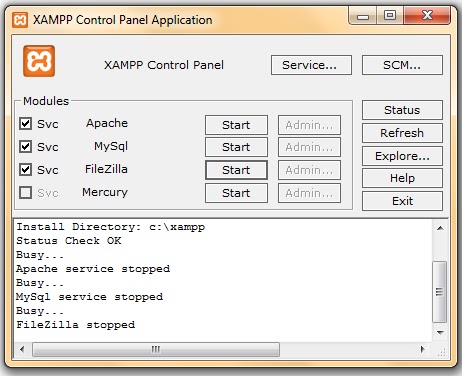
Task: Open the MySql Admin button
Action: [309, 147]
